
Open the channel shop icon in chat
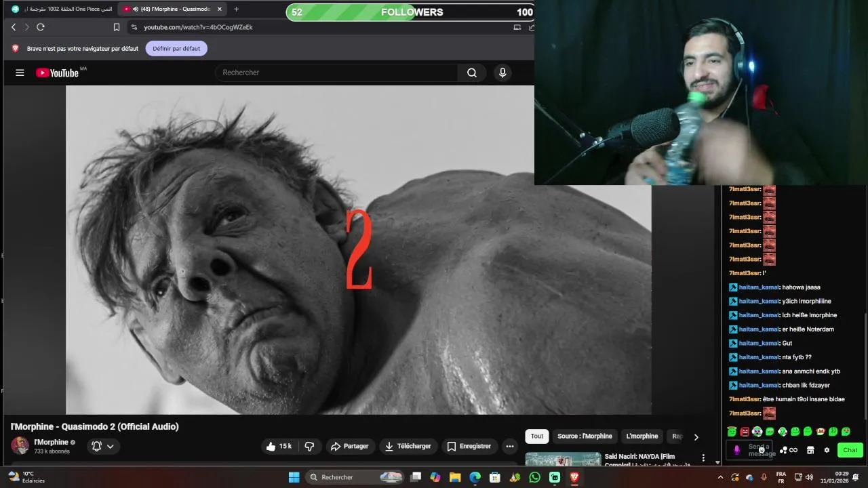coord(810,450)
